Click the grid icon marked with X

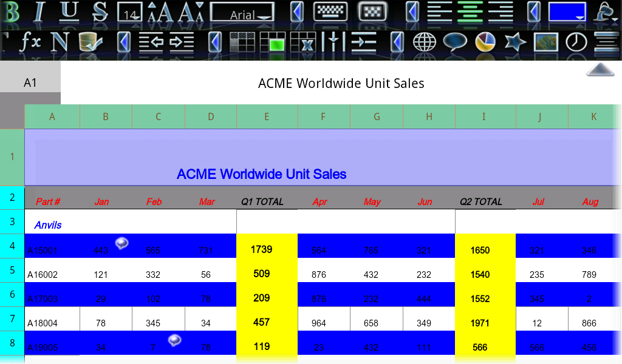(x=303, y=42)
